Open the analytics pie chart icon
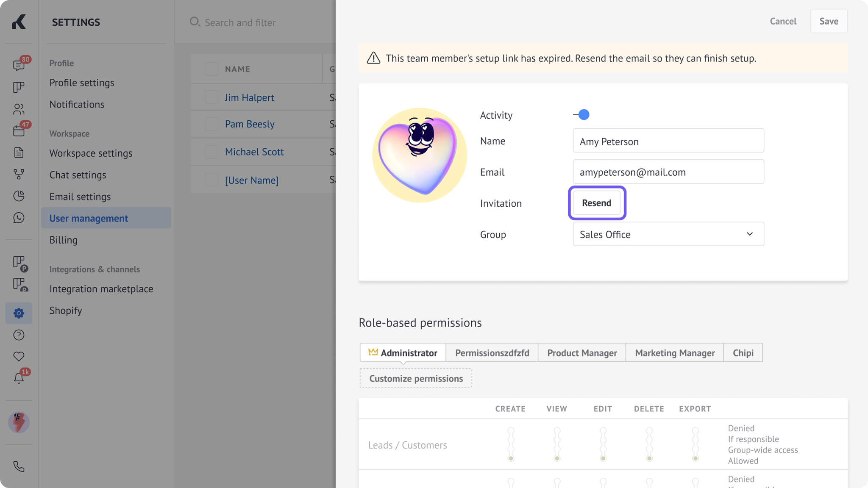The height and width of the screenshot is (488, 868). point(19,196)
